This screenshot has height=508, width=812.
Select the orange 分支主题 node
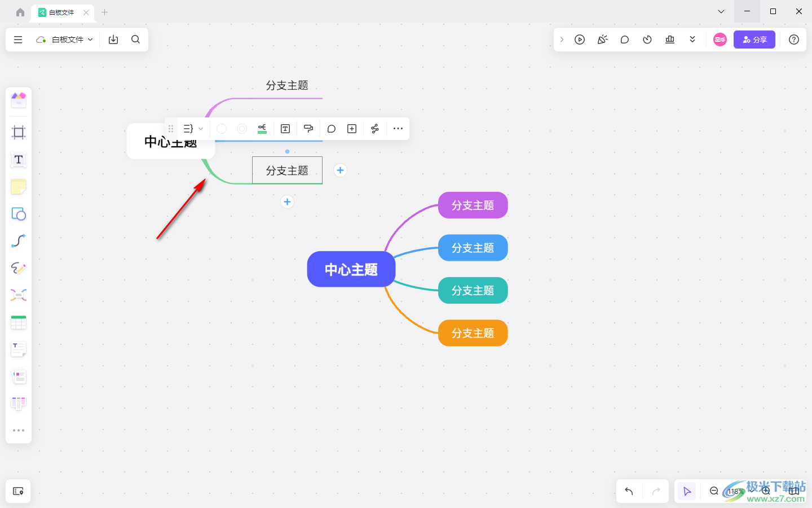click(473, 333)
